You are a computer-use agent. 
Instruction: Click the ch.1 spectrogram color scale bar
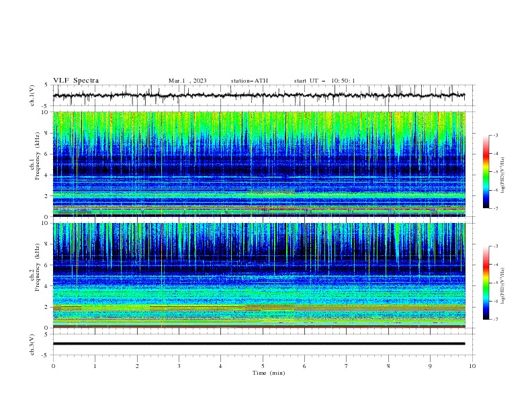pyautogui.click(x=486, y=172)
